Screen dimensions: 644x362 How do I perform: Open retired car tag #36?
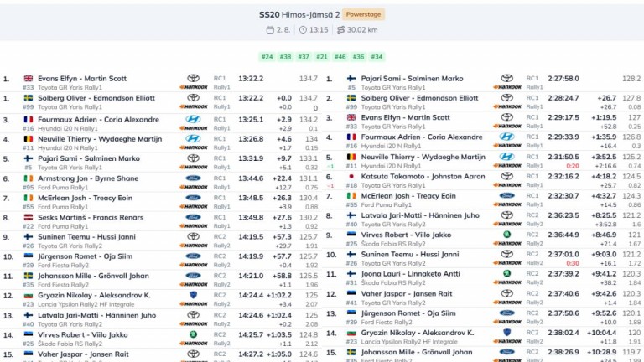point(358,57)
